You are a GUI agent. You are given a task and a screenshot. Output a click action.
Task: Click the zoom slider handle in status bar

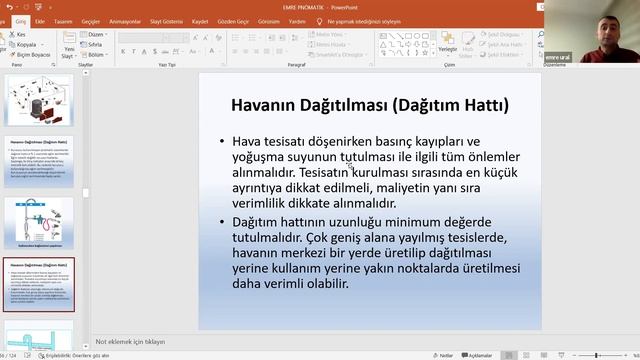[596, 356]
